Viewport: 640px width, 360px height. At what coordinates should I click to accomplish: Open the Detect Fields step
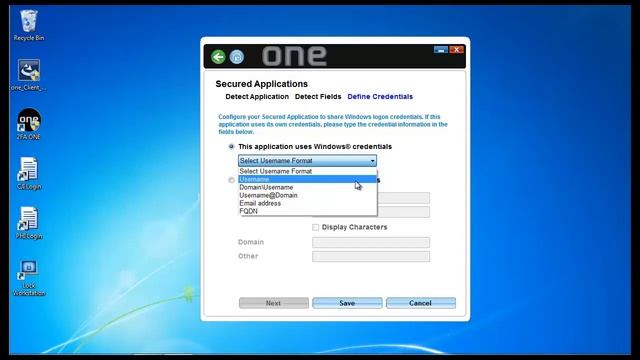318,97
